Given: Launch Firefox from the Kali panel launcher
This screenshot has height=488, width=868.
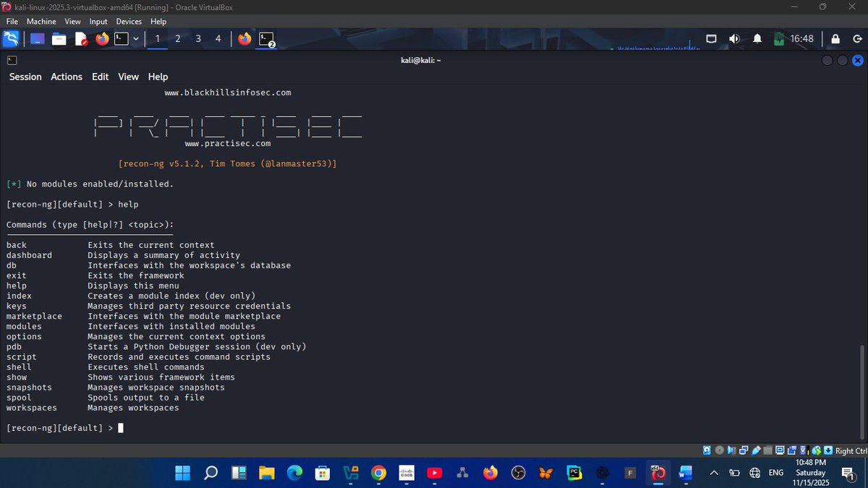Looking at the screenshot, I should coord(102,39).
